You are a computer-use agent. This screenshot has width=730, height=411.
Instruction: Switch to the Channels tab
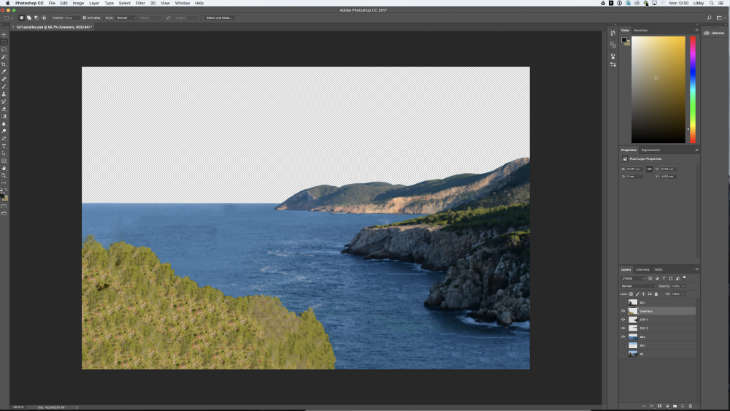643,269
